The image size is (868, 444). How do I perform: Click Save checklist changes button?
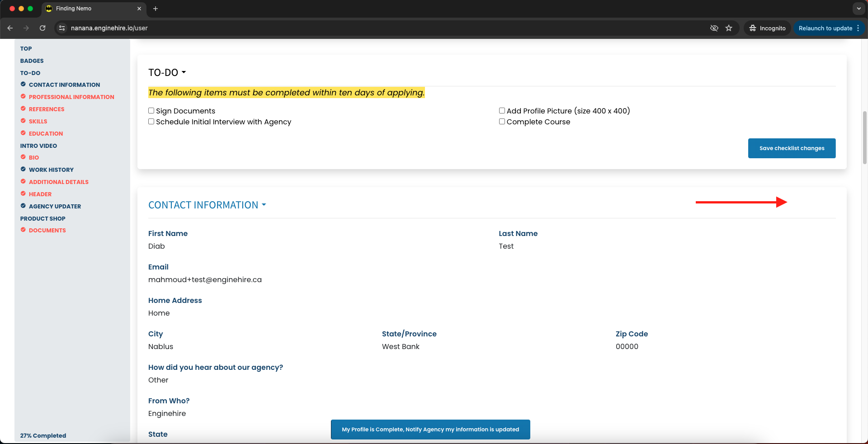pos(792,148)
